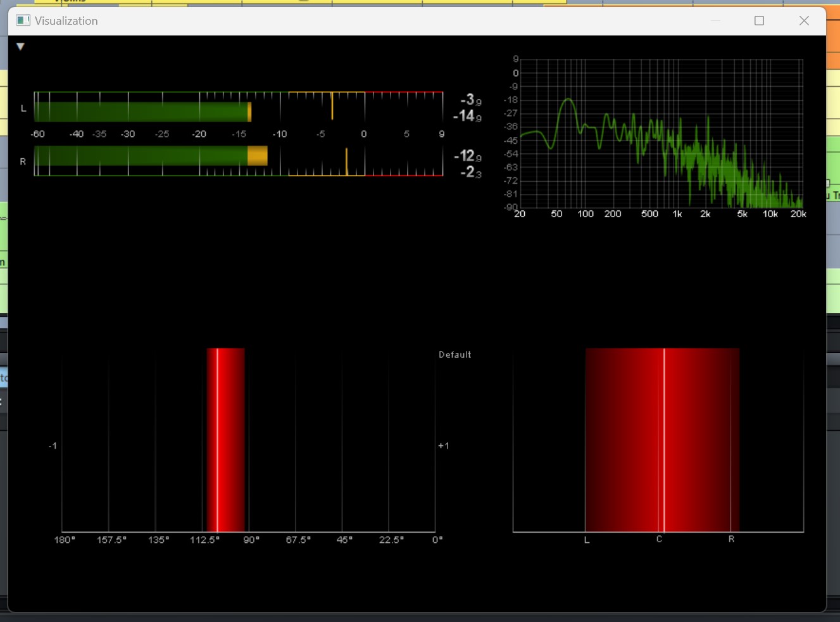The height and width of the screenshot is (622, 840).
Task: Click the left channel level meter bar
Action: (239, 106)
